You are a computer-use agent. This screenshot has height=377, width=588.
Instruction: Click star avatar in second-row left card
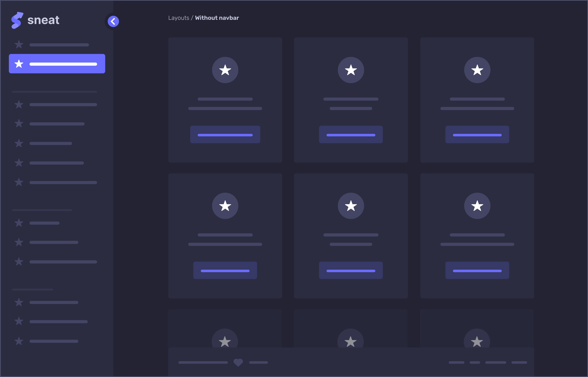point(225,206)
